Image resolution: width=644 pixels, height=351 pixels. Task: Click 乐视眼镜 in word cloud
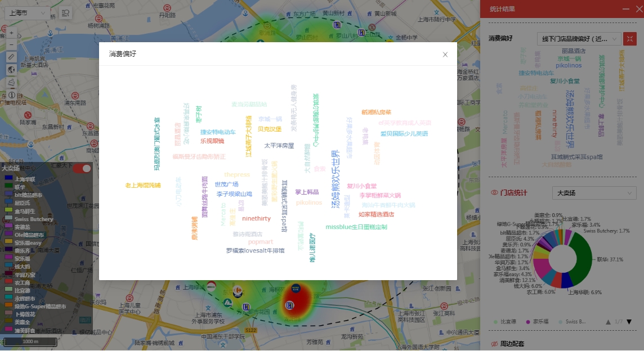coord(212,141)
